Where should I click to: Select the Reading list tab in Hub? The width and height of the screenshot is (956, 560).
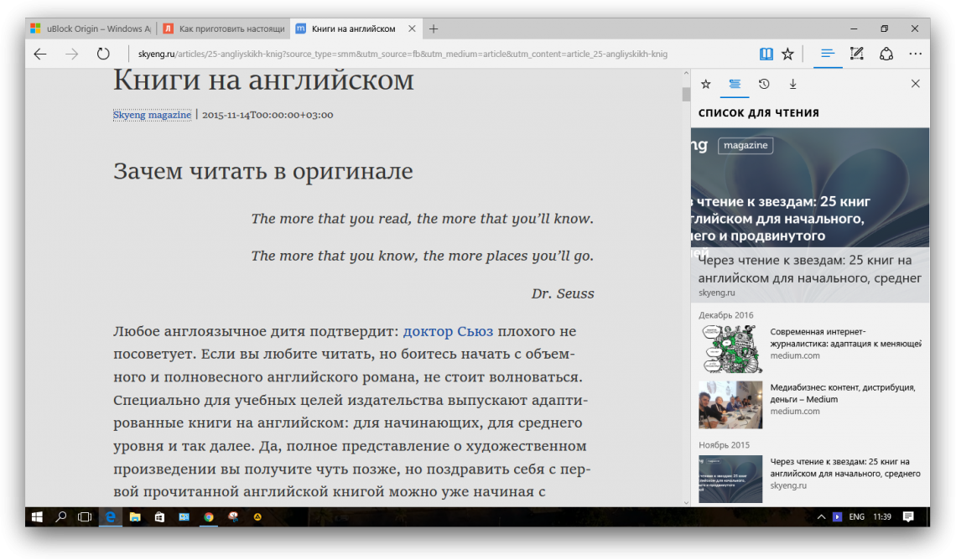[x=735, y=84]
